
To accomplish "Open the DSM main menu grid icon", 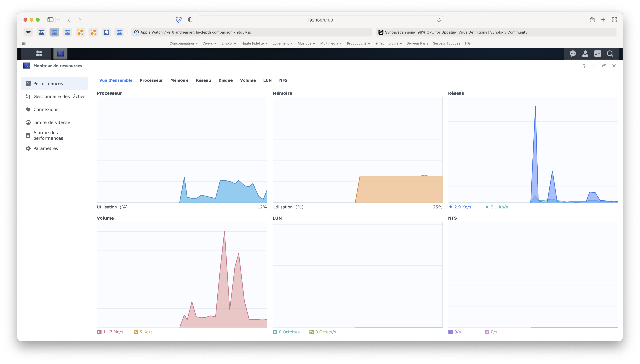I will [39, 54].
